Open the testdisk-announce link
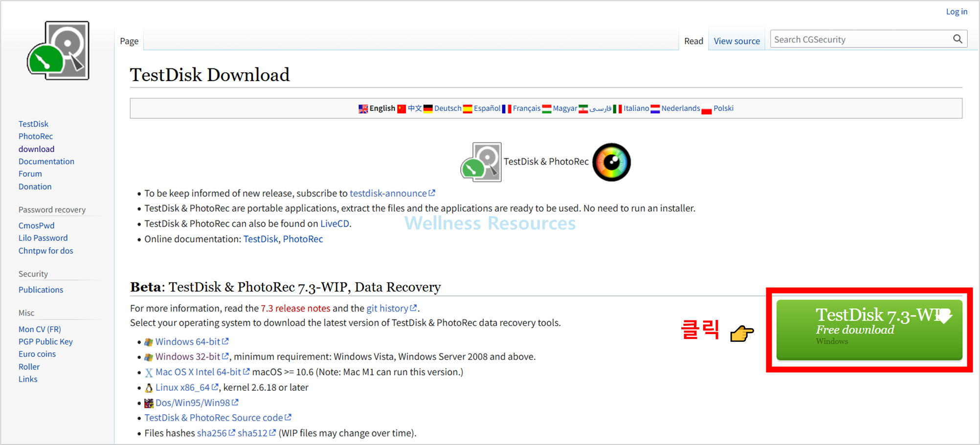Image resolution: width=980 pixels, height=445 pixels. pos(392,193)
